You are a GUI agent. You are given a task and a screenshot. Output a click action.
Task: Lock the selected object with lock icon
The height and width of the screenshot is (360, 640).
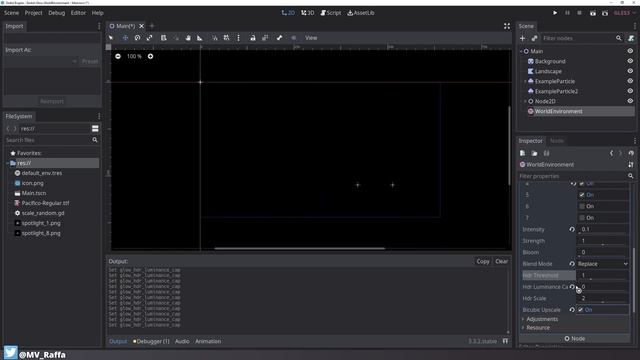pyautogui.click(x=253, y=38)
